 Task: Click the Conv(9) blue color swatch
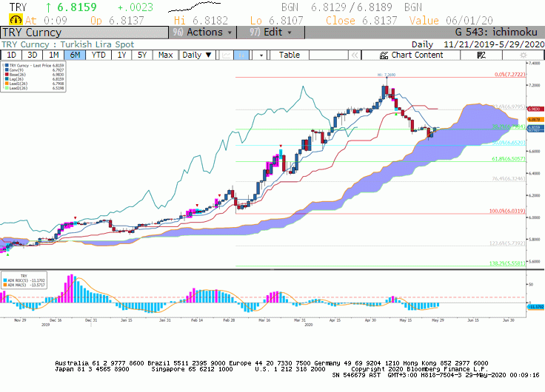pyautogui.click(x=7, y=70)
